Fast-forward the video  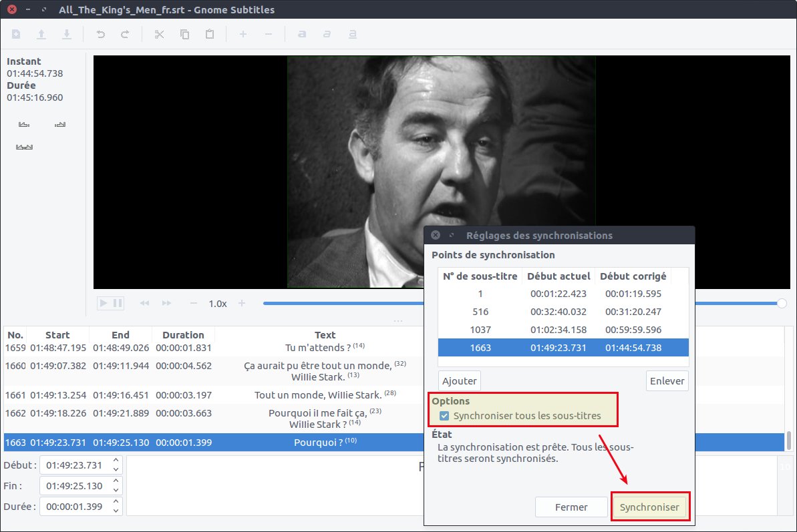coord(167,303)
